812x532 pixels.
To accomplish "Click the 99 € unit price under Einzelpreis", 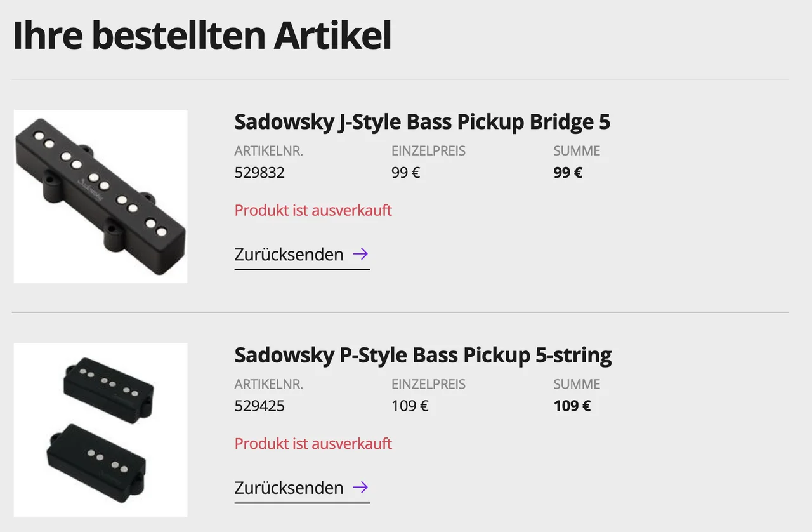I will point(406,173).
